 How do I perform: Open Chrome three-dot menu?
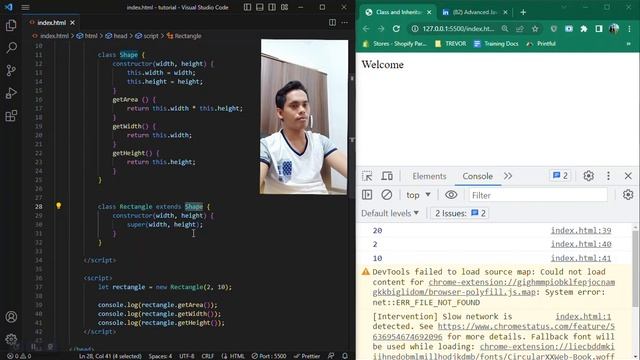pos(629,29)
